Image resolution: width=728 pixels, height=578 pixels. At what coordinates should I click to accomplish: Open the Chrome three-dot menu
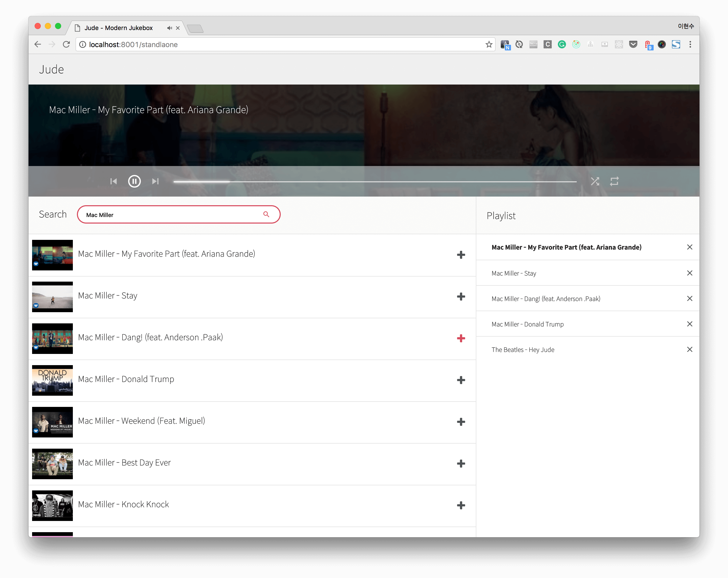[690, 45]
